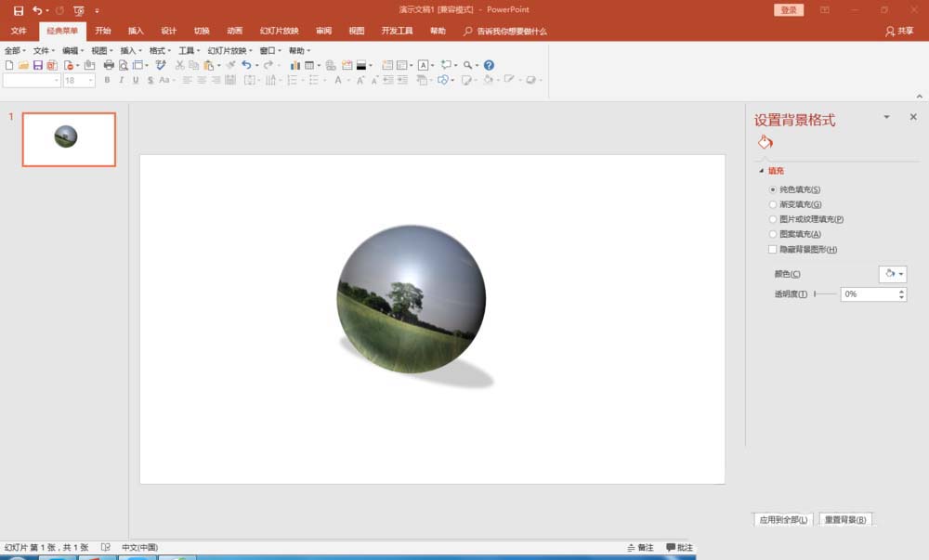
Task: Click the save icon in the title bar
Action: point(19,10)
